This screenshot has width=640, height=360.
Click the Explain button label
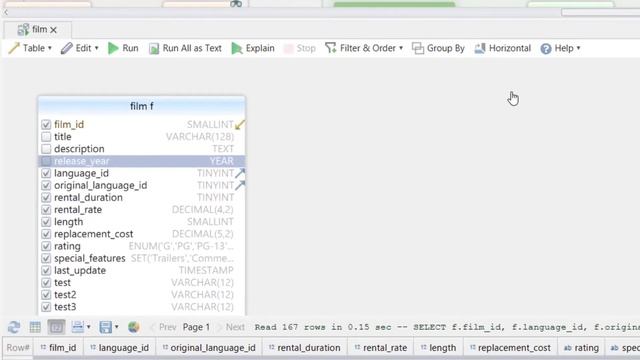[260, 48]
